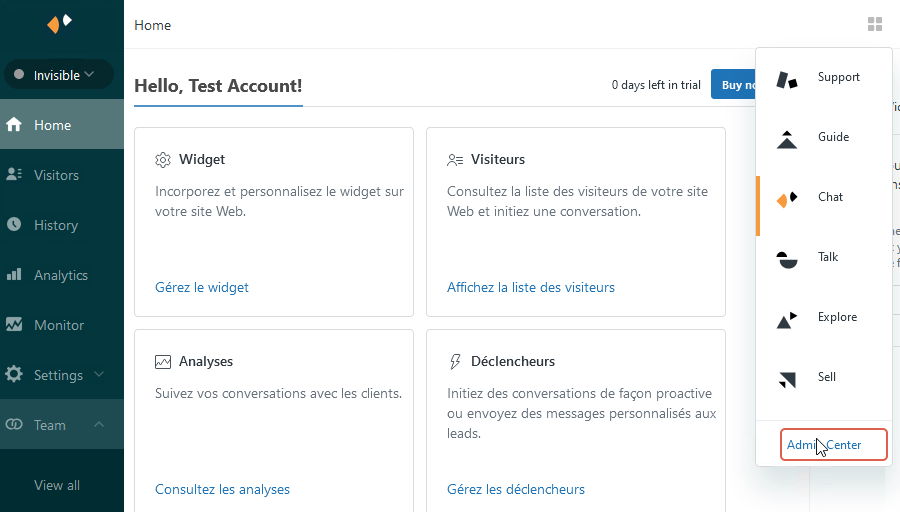
Task: Select the Support product icon
Action: click(788, 78)
